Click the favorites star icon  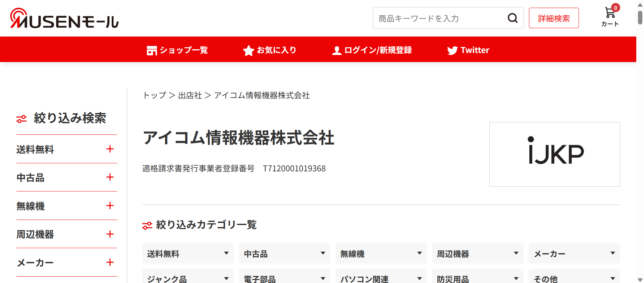tap(249, 50)
